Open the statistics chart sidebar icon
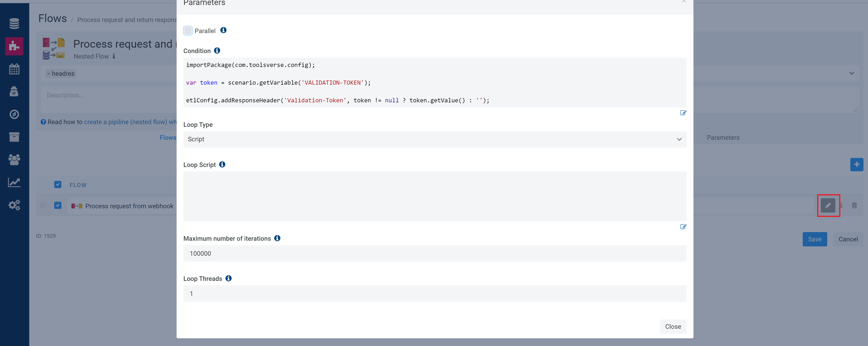Viewport: 868px width, 346px height. (x=14, y=182)
